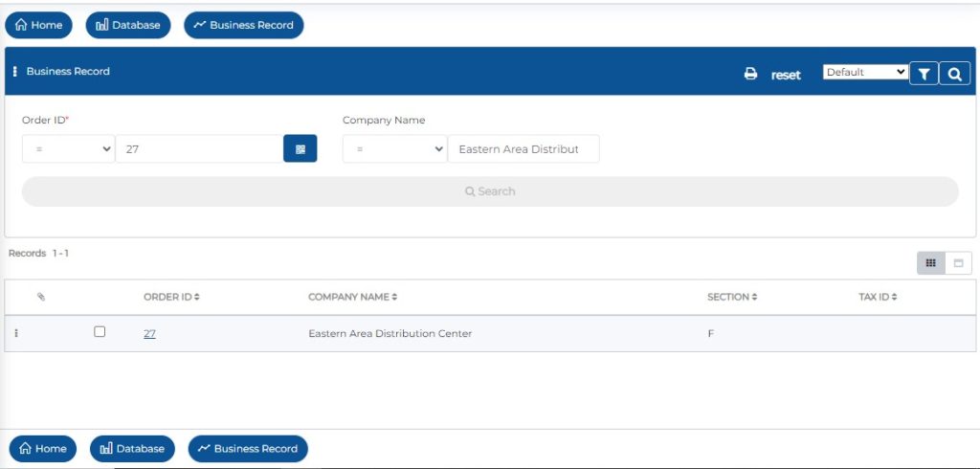The image size is (980, 469).
Task: Select checkbox for order 27 row
Action: click(100, 332)
